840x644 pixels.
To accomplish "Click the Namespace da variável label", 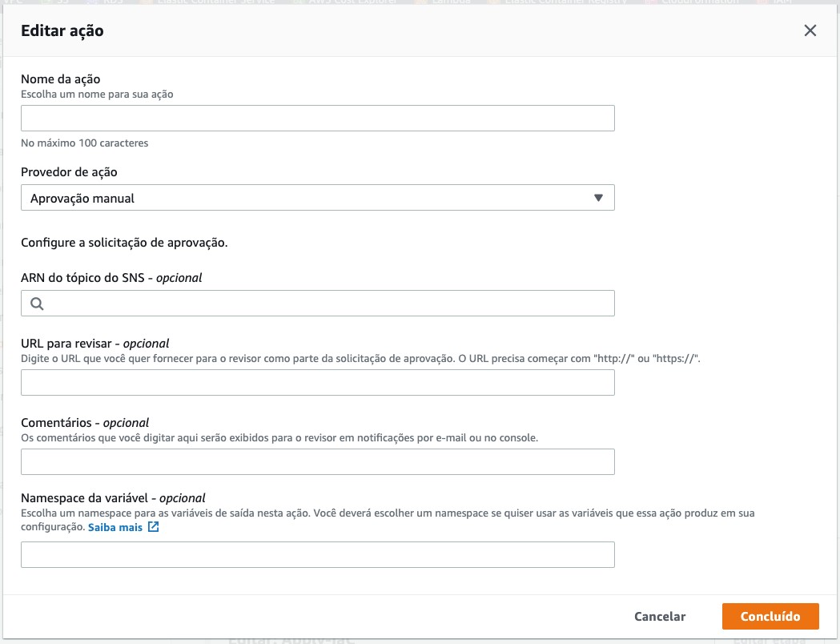I will click(x=87, y=497).
